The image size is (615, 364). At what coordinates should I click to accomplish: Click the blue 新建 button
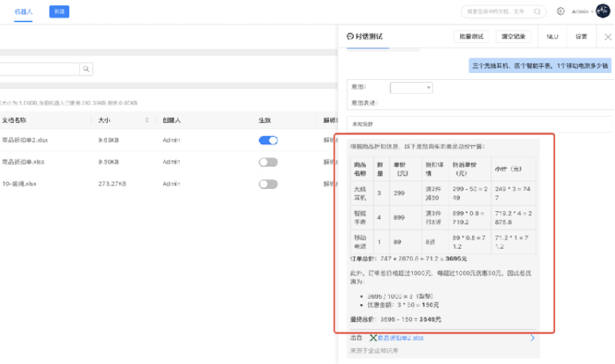59,12
